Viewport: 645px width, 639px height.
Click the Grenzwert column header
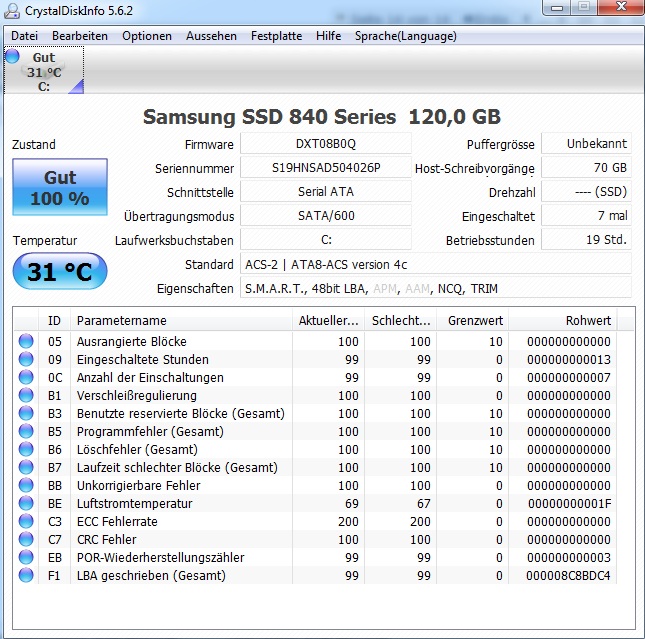click(x=473, y=321)
